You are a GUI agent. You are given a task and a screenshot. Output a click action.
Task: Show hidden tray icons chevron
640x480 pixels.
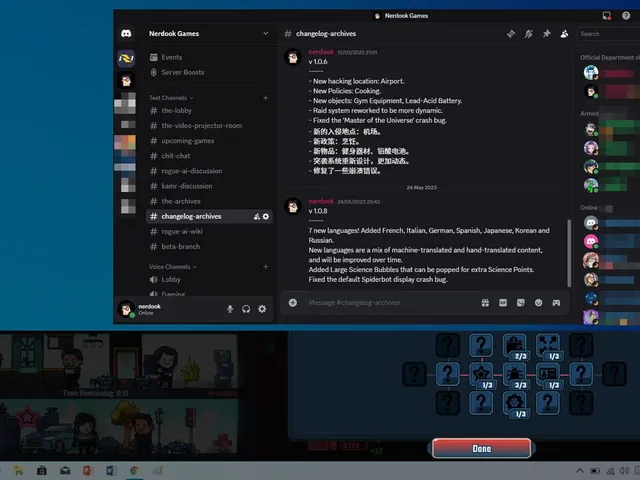point(579,471)
